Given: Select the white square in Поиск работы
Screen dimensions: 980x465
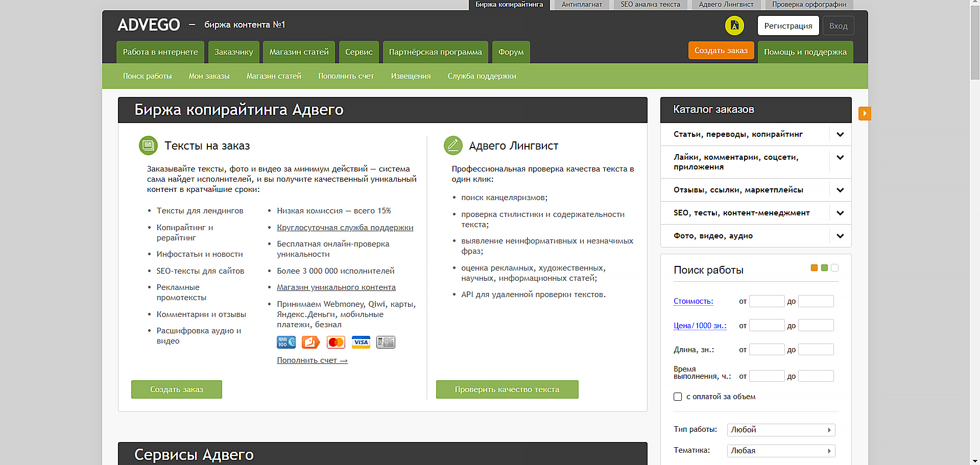Looking at the screenshot, I should pos(834,268).
